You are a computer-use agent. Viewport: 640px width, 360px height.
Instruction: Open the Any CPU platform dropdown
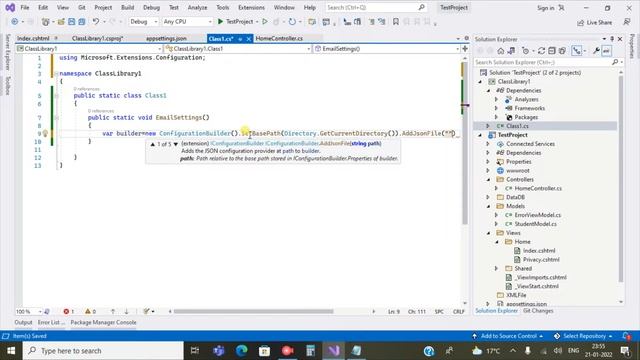pyautogui.click(x=187, y=22)
